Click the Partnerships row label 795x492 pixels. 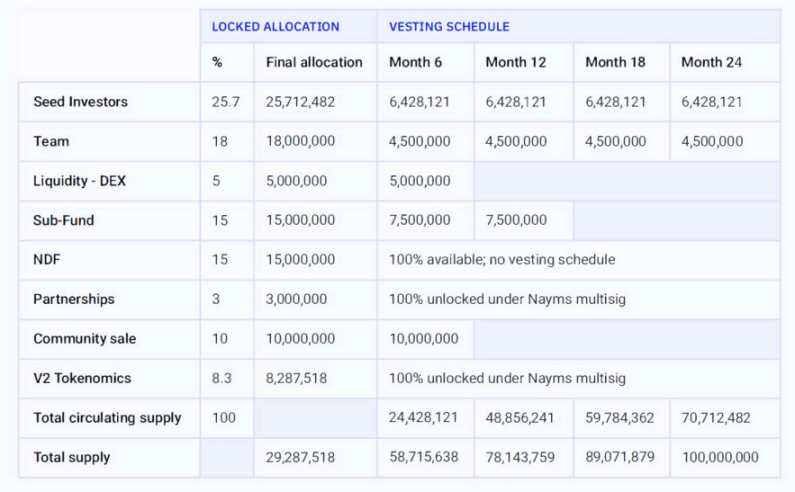pyautogui.click(x=74, y=299)
